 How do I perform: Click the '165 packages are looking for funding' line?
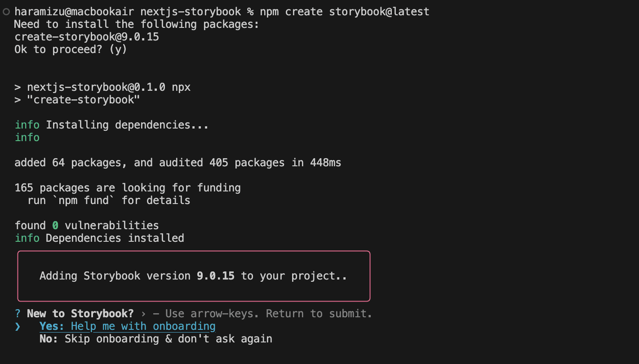click(127, 188)
